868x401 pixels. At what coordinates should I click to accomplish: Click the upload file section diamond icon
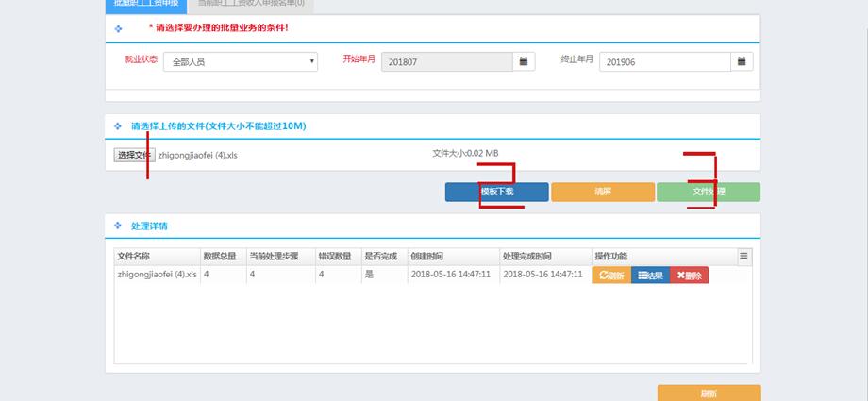click(118, 126)
